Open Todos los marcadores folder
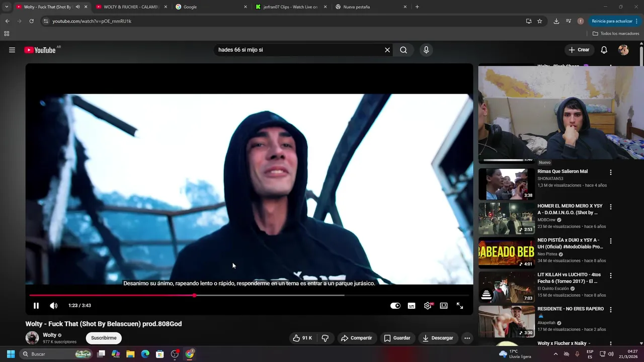 616,34
